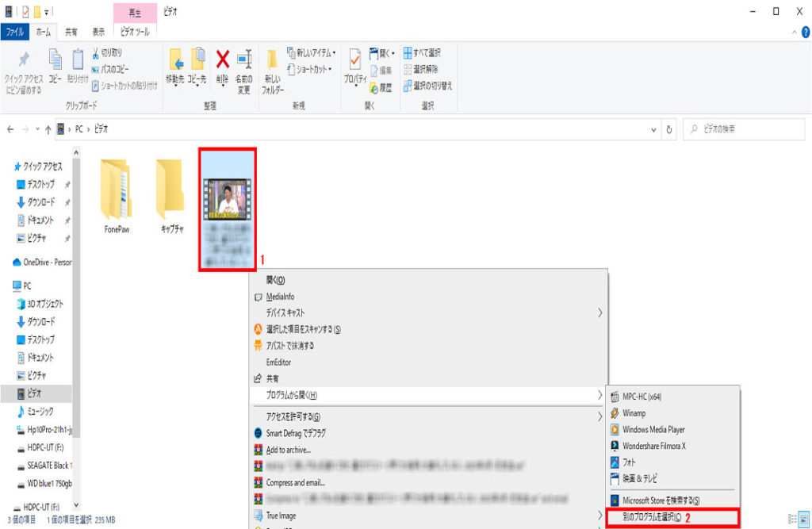Click the Rename (名前の変更) ribbon icon
The width and height of the screenshot is (812, 529).
(244, 60)
